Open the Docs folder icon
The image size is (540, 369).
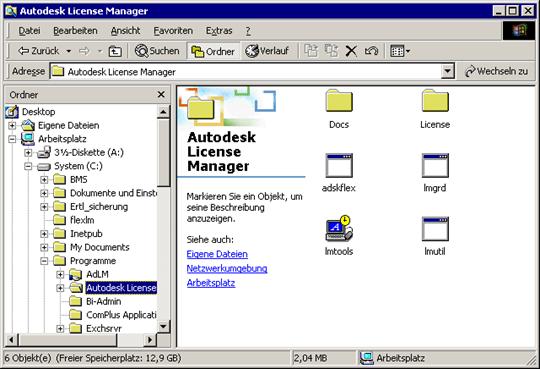click(339, 101)
